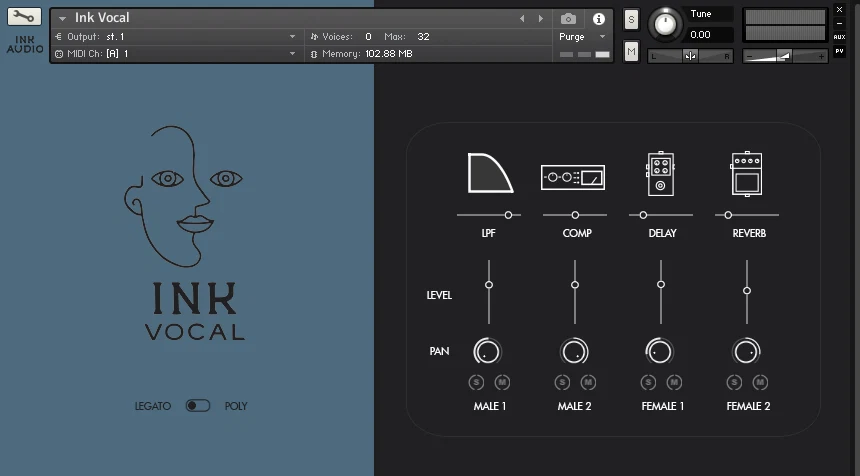860x476 pixels.
Task: Solo the FEMALE 2 voice
Action: (x=734, y=382)
